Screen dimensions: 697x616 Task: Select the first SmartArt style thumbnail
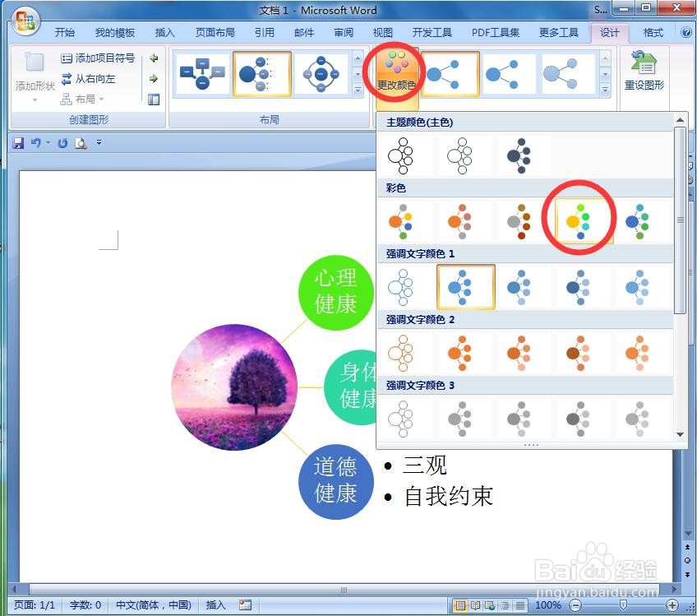coord(450,73)
